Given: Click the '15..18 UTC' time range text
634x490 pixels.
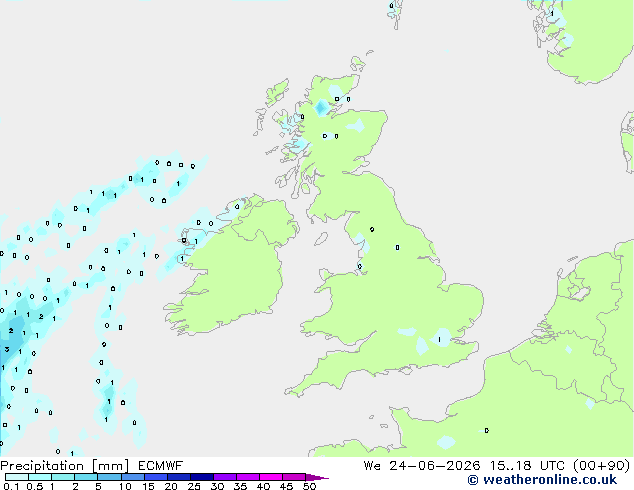Looking at the screenshot, I should [527, 466].
